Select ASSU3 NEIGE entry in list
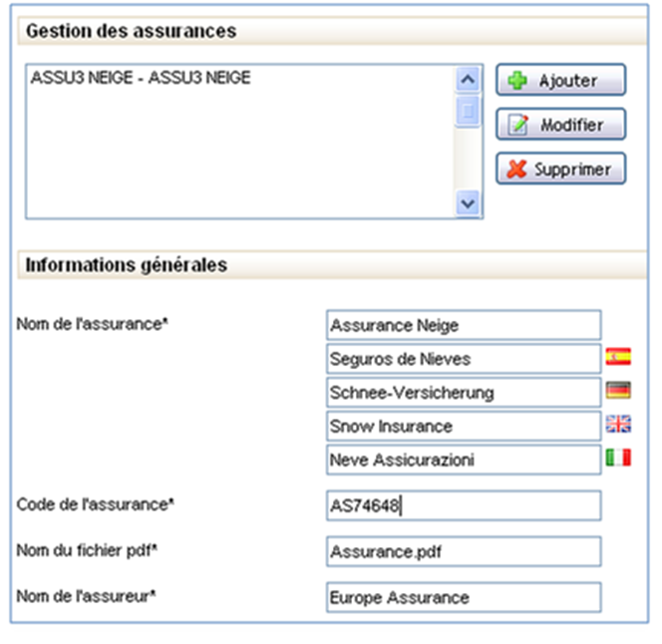The width and height of the screenshot is (662, 644). [141, 77]
